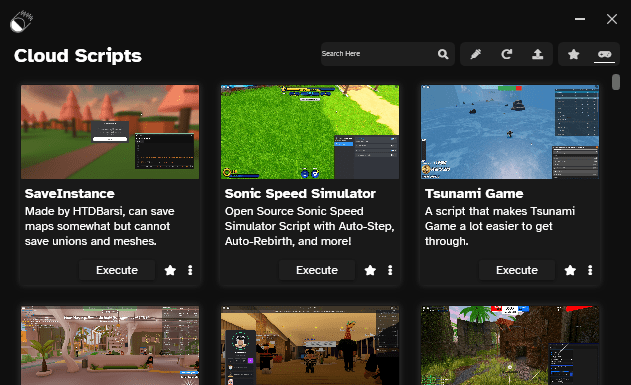Click the magnifier search icon
This screenshot has width=631, height=385.
443,54
